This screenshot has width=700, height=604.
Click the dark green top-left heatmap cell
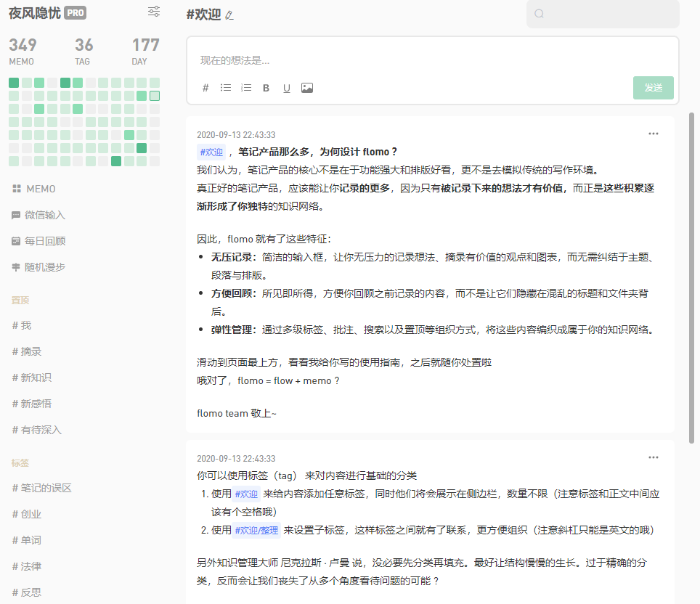pyautogui.click(x=14, y=83)
